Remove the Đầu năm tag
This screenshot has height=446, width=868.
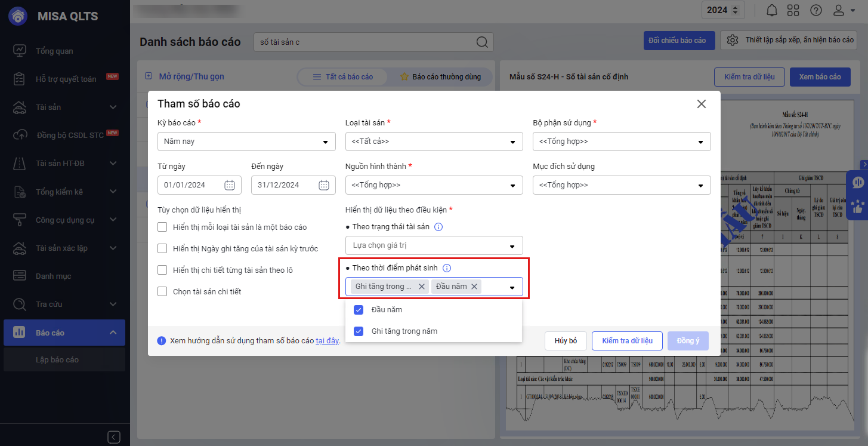474,287
